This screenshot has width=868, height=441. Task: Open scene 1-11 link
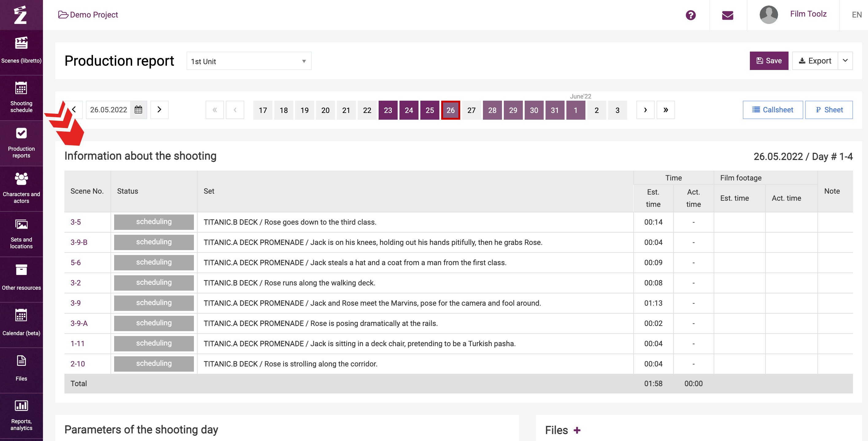[78, 343]
